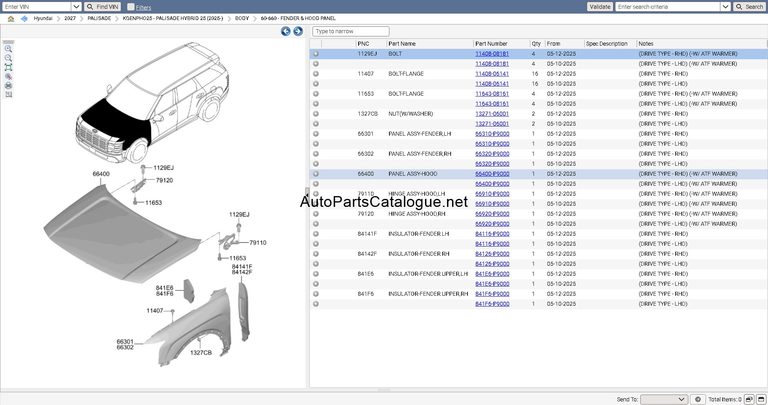The width and height of the screenshot is (768, 405).
Task: Select callout 79120 on the diagram
Action: [x=164, y=180]
